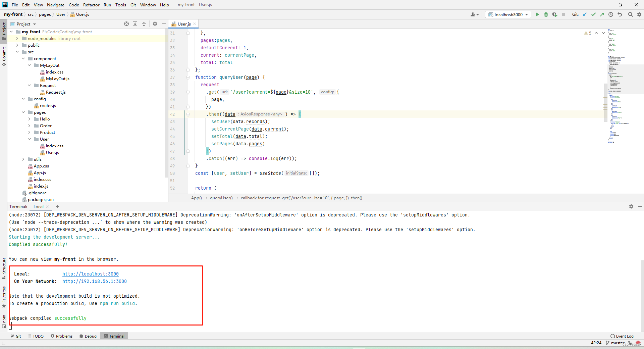Start debugging with the bug icon

pyautogui.click(x=546, y=14)
